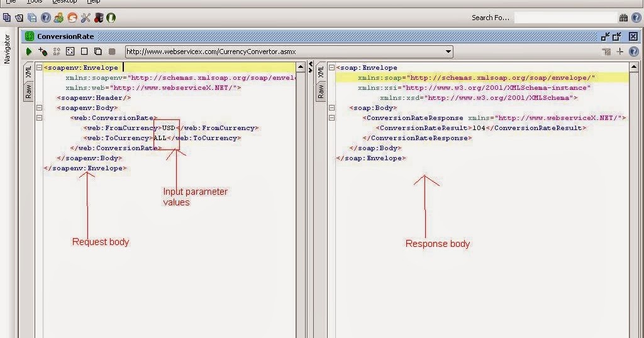Open the Tools menu
Screen dimensions: 644x338
click(35, 2)
